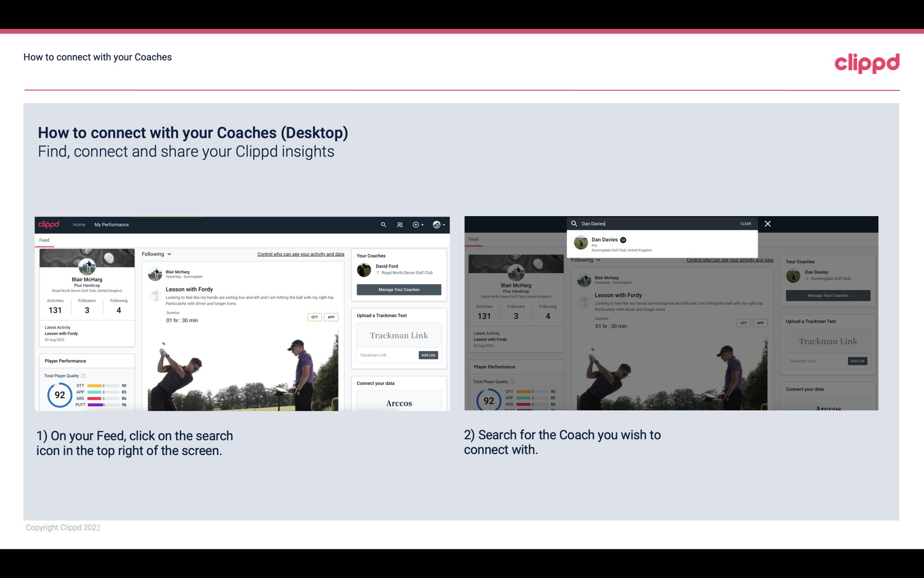The width and height of the screenshot is (924, 578).
Task: Select Blair McHarg profile thumbnail
Action: pos(87,266)
